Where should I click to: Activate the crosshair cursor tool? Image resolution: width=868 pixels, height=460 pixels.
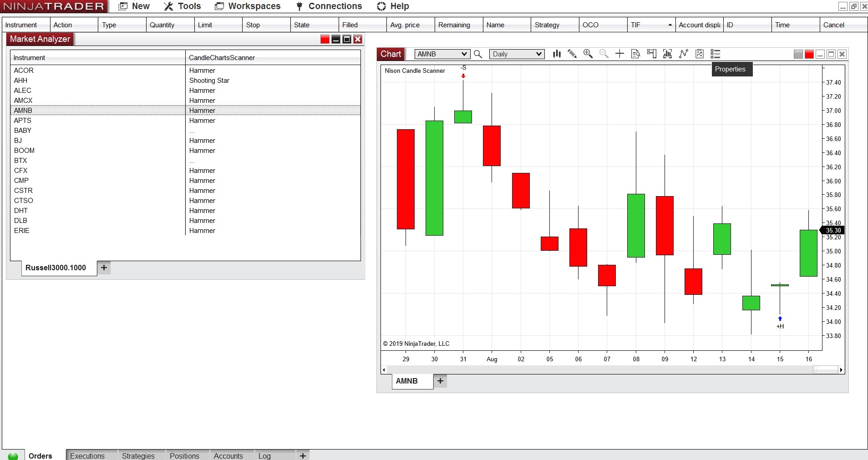(x=619, y=54)
